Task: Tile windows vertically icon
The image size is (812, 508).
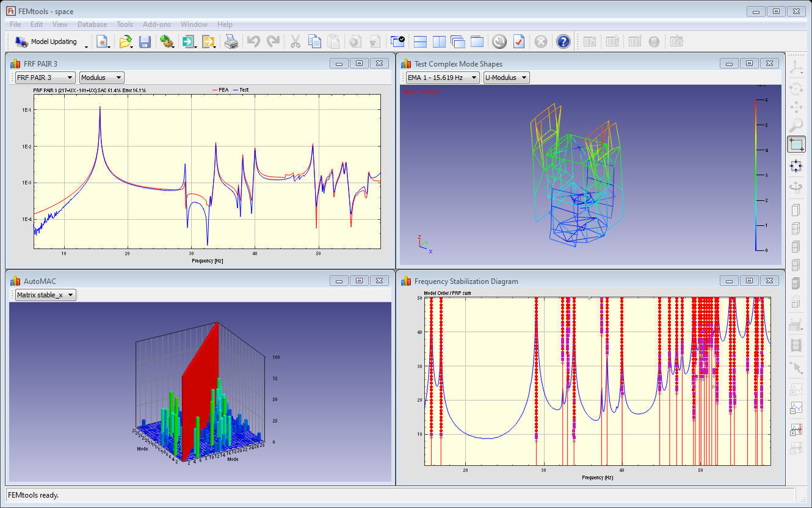Action: (439, 42)
